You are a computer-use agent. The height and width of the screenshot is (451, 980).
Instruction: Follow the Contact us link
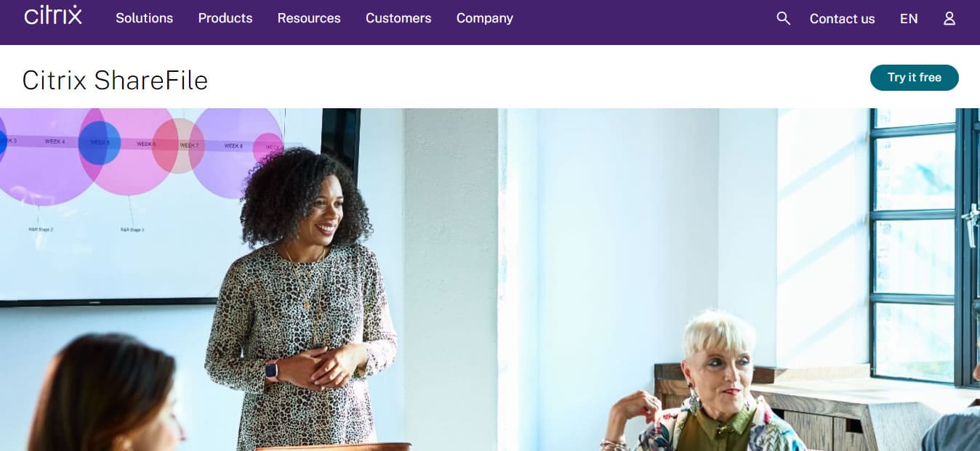(842, 19)
